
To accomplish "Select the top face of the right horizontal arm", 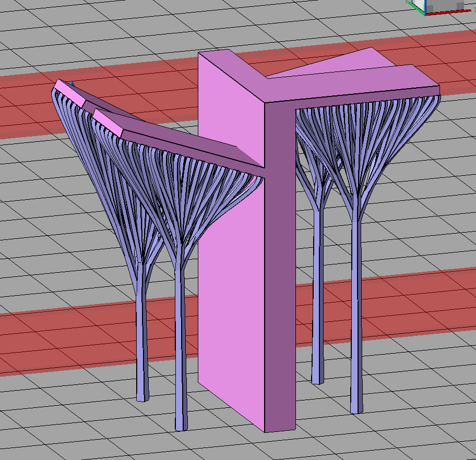I will (355, 83).
